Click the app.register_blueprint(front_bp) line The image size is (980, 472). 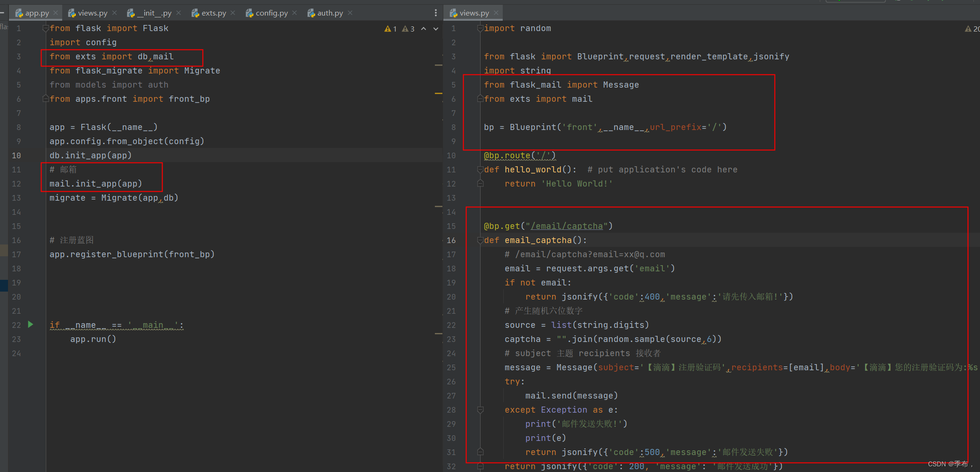point(132,254)
